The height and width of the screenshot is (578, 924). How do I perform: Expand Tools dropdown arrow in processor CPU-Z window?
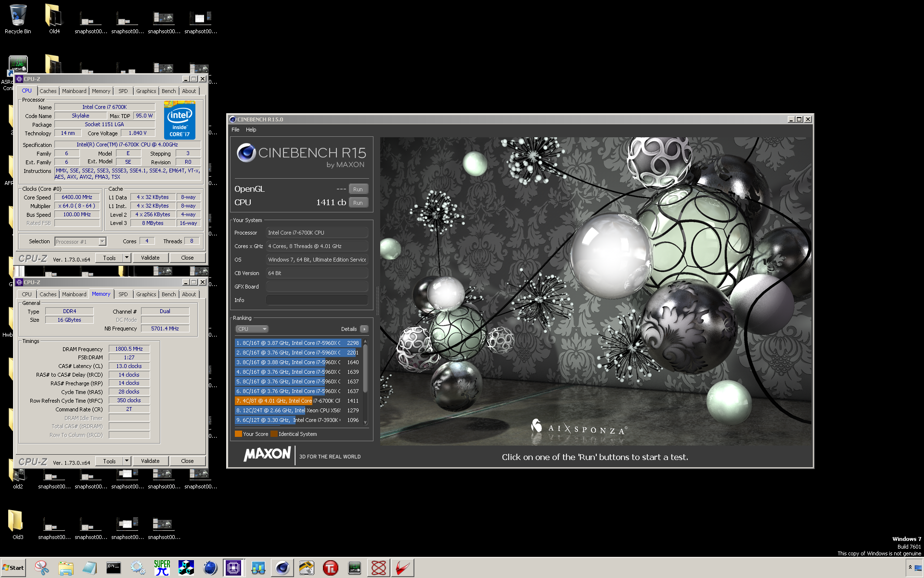(127, 258)
